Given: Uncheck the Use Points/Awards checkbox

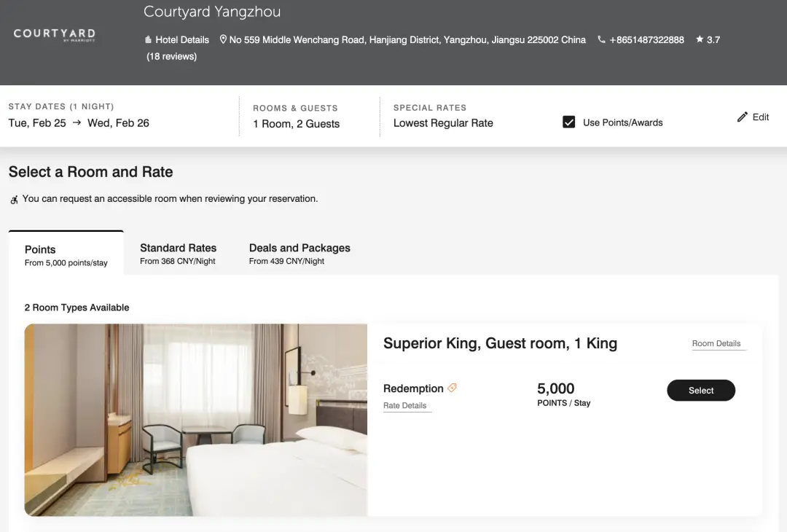Looking at the screenshot, I should (569, 122).
